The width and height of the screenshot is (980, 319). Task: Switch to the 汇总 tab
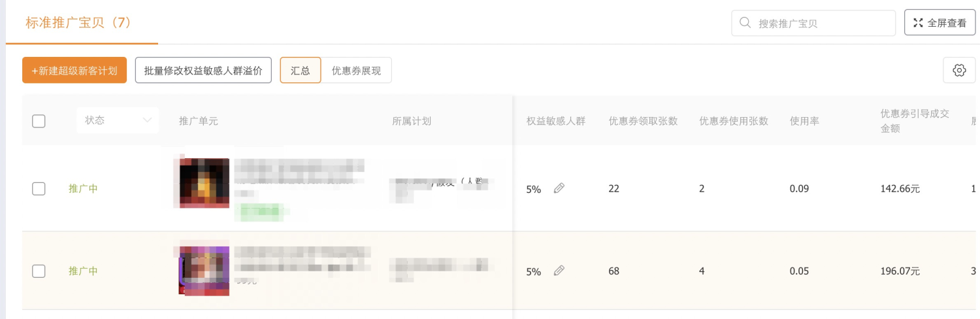[301, 70]
